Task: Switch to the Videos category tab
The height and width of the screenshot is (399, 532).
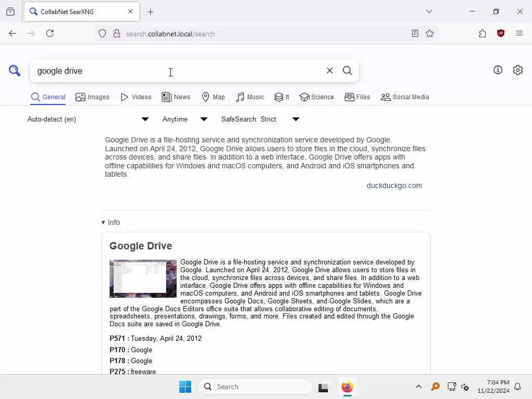Action: (136, 97)
